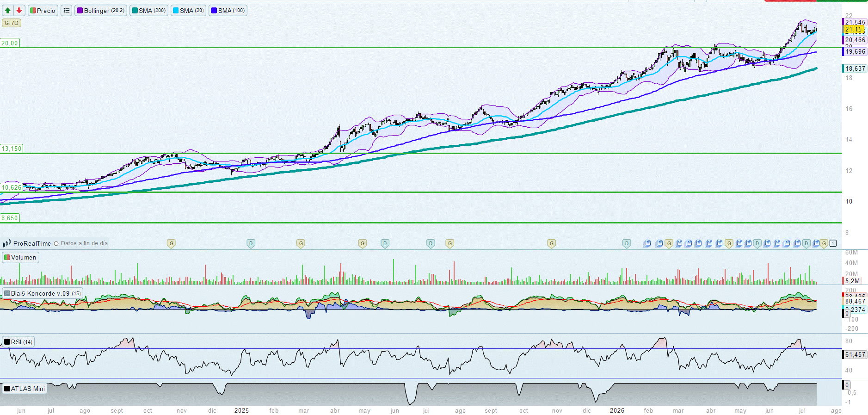Click the G event marker at May 2025
868x415 pixels.
point(363,243)
